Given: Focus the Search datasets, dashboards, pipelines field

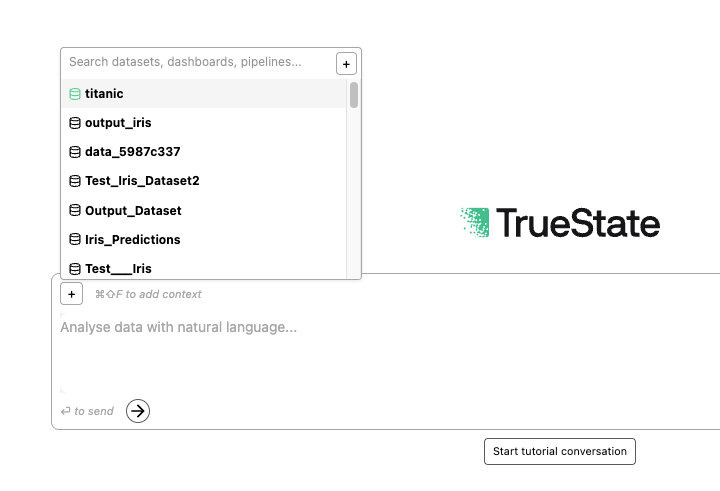Looking at the screenshot, I should point(200,62).
